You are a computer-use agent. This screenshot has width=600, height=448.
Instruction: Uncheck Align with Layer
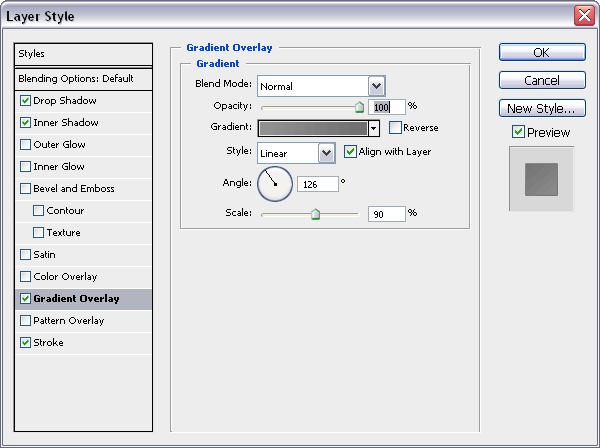click(x=350, y=152)
